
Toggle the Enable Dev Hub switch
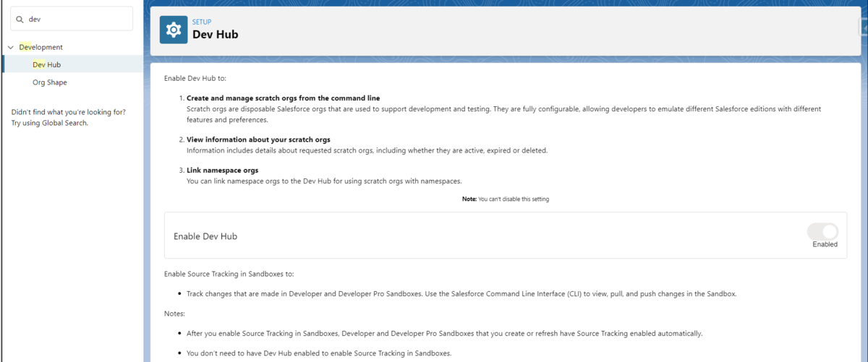822,231
